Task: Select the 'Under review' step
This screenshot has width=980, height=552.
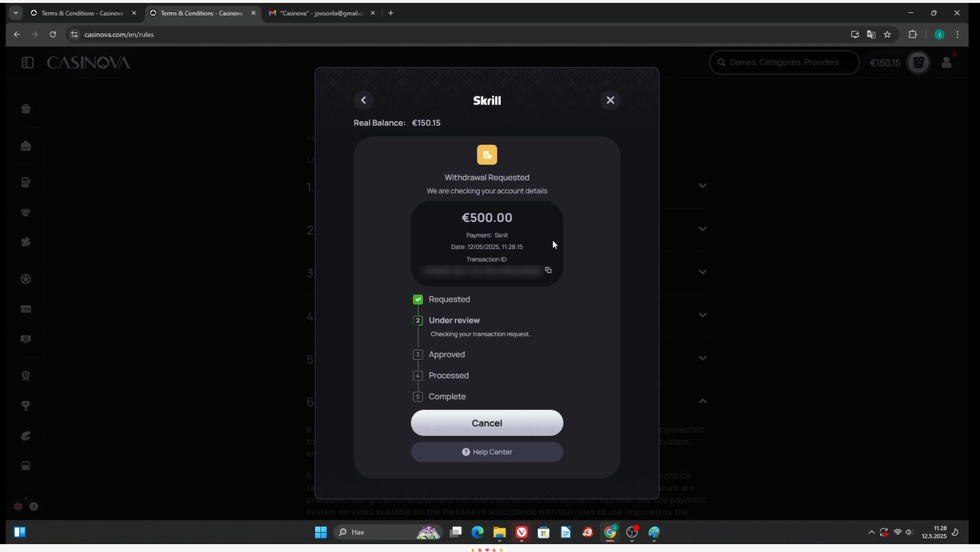Action: 454,320
